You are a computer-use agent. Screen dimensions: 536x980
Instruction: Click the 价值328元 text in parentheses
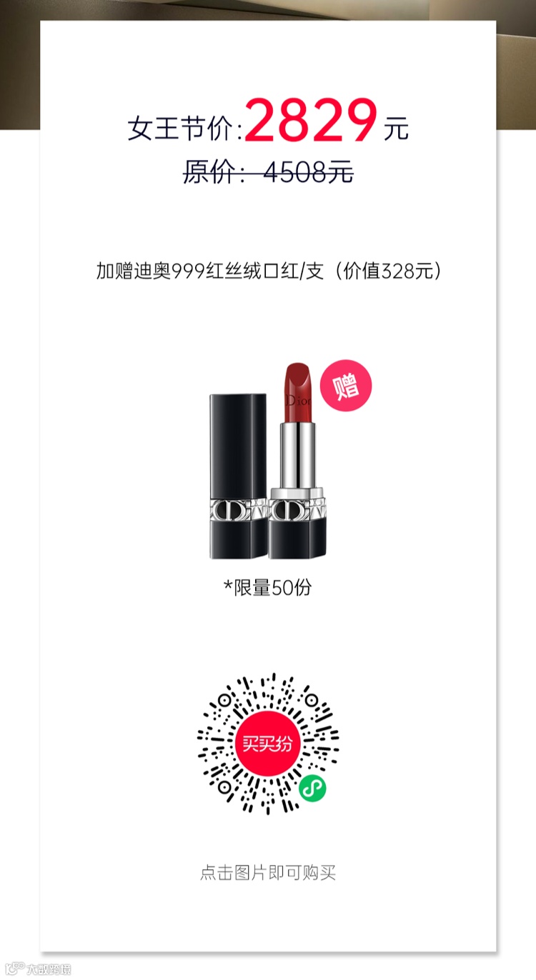[x=389, y=271]
